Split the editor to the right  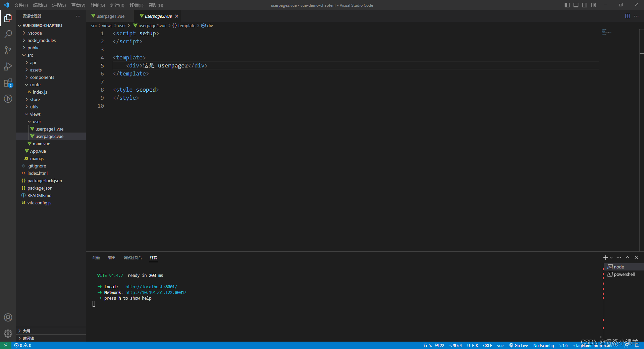628,16
